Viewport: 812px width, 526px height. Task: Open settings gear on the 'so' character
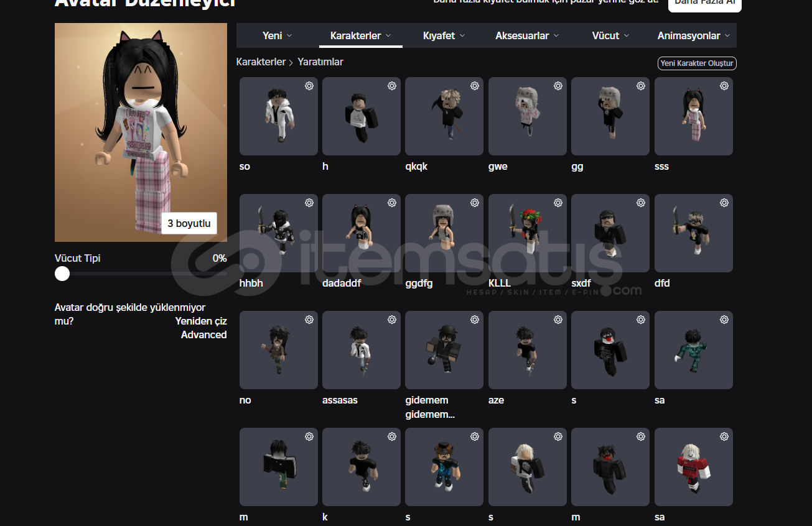pos(309,86)
